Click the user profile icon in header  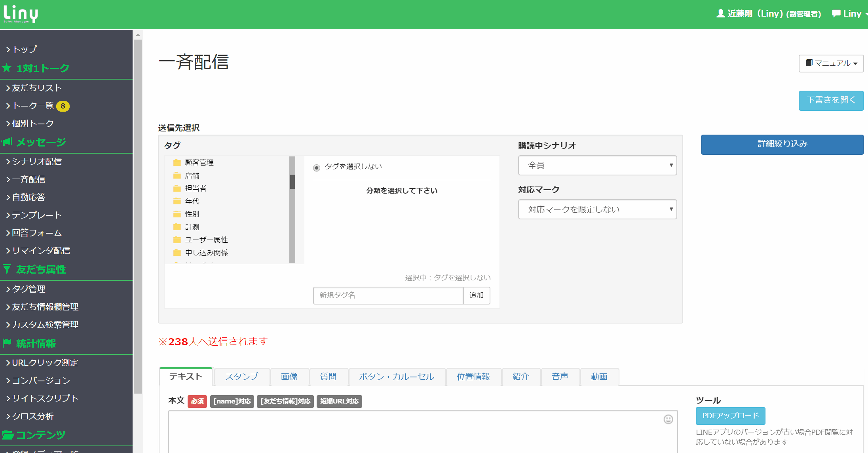pos(720,13)
